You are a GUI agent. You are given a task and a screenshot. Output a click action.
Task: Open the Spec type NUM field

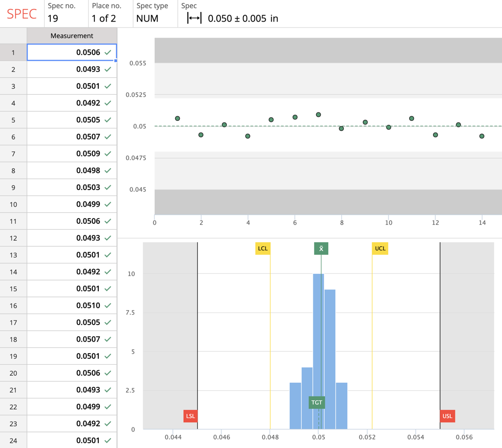pyautogui.click(x=147, y=19)
